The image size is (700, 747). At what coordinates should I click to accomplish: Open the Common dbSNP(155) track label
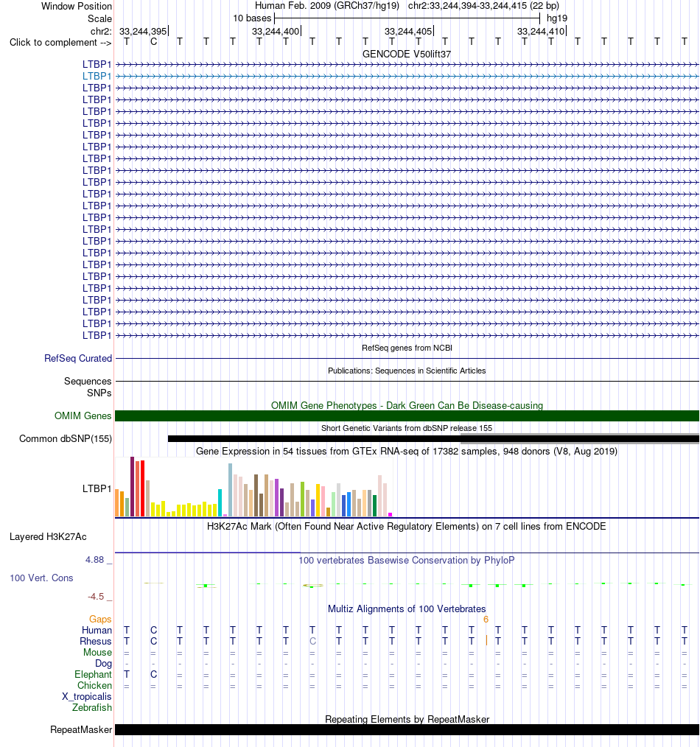[66, 439]
